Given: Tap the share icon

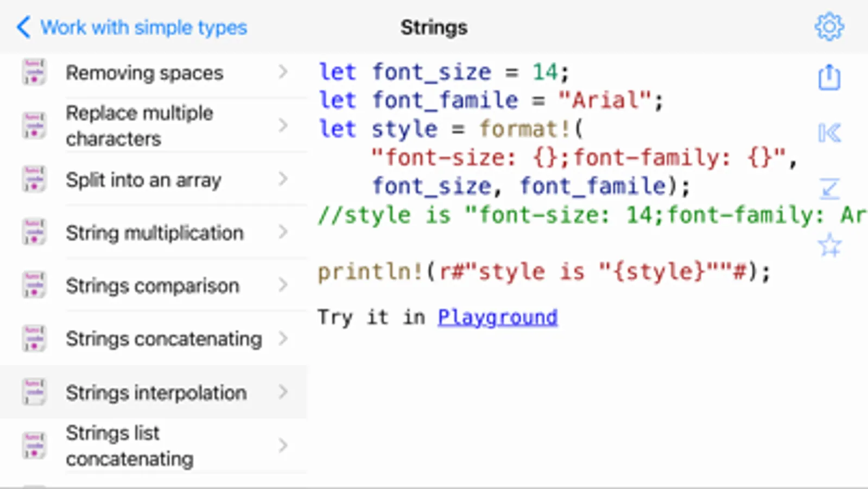Looking at the screenshot, I should tap(829, 77).
